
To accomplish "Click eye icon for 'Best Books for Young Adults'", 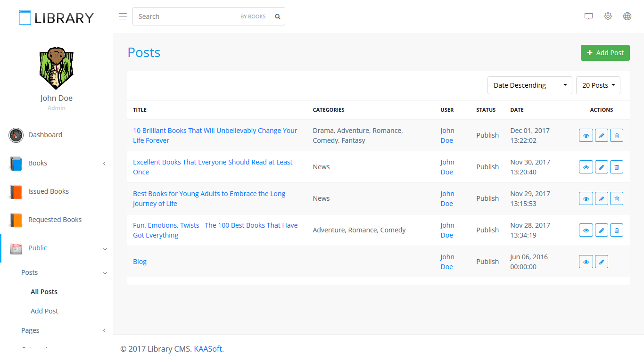I will pos(586,198).
